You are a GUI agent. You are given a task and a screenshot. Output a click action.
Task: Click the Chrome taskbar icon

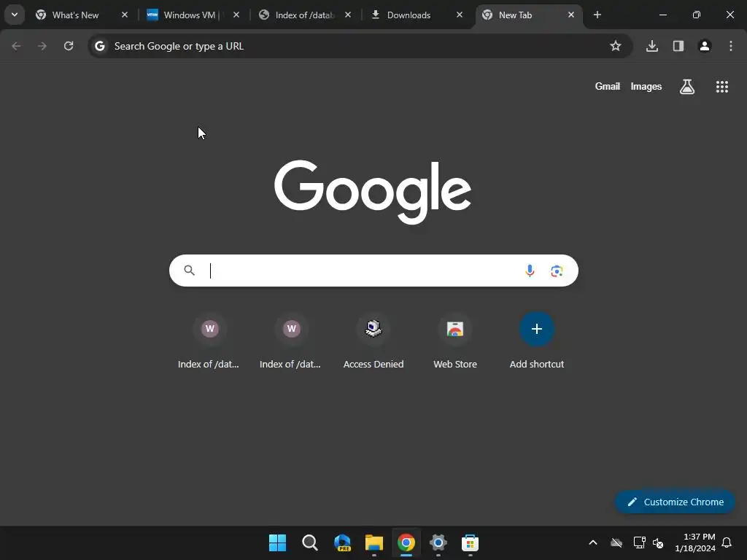tap(406, 542)
